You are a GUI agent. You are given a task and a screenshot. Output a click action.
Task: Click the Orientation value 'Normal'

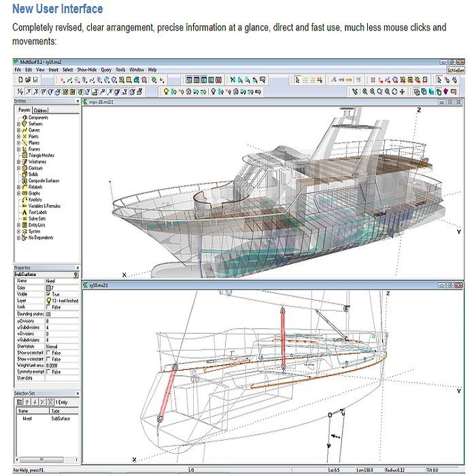62,346
